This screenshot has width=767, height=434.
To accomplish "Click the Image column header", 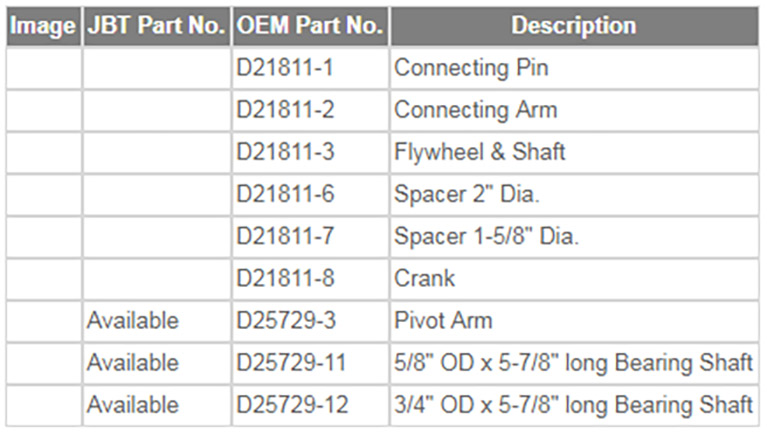I will pyautogui.click(x=43, y=27).
